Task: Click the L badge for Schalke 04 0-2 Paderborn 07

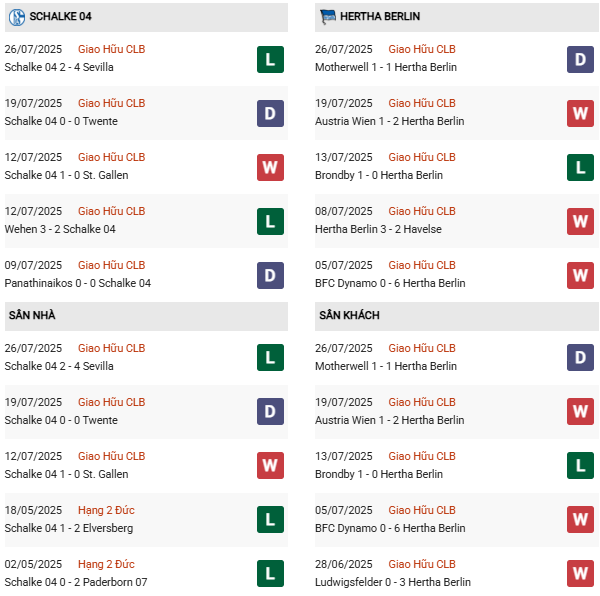Action: point(271,574)
